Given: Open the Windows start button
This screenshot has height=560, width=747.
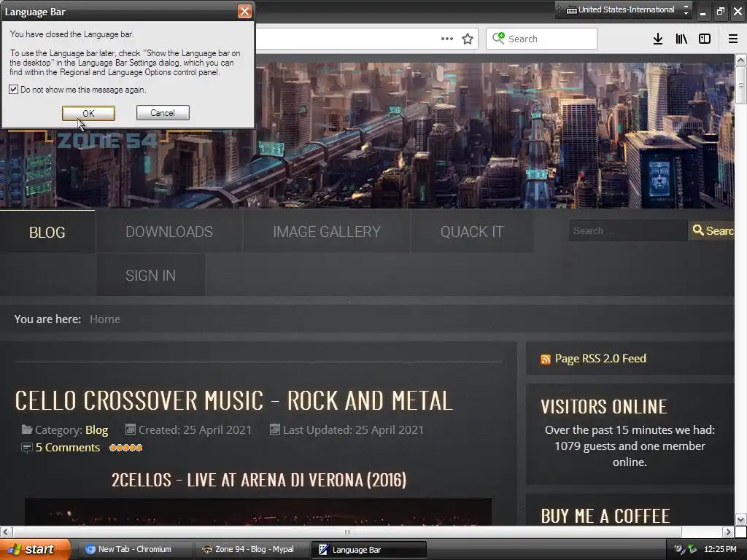Looking at the screenshot, I should (x=35, y=549).
